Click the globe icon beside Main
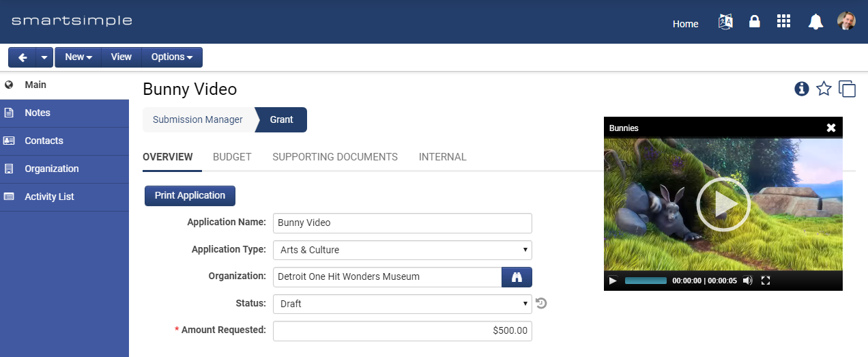 pyautogui.click(x=9, y=85)
